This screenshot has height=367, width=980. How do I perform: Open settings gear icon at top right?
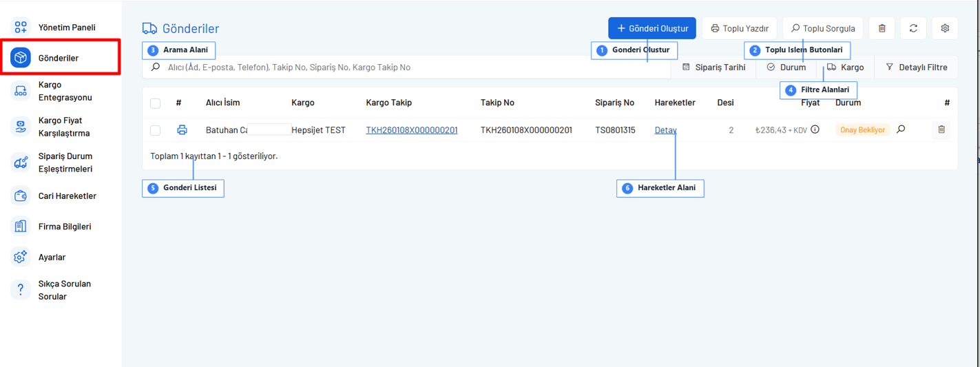click(945, 28)
